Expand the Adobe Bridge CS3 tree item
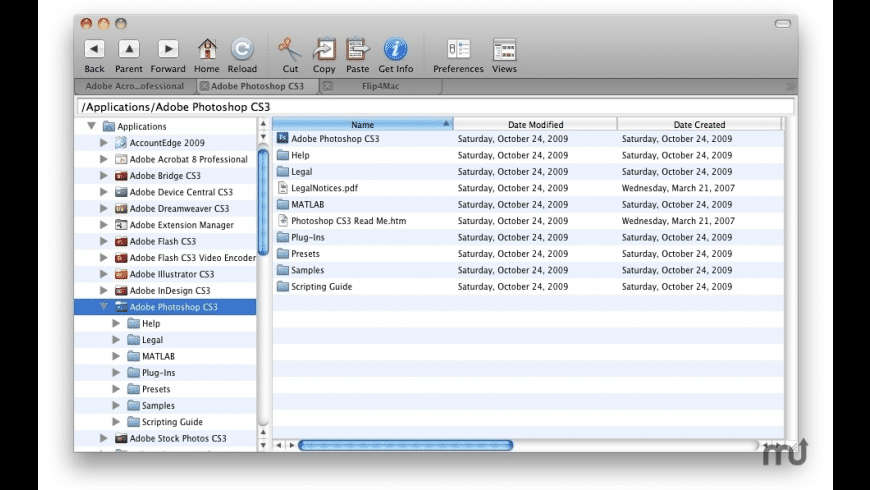The height and width of the screenshot is (490, 870). coord(104,175)
